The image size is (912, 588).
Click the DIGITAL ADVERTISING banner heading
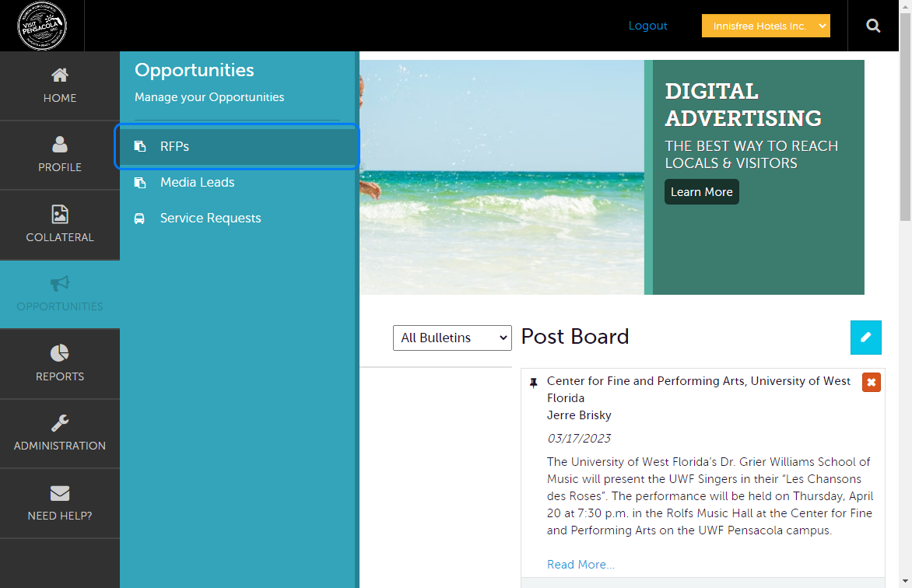(743, 105)
